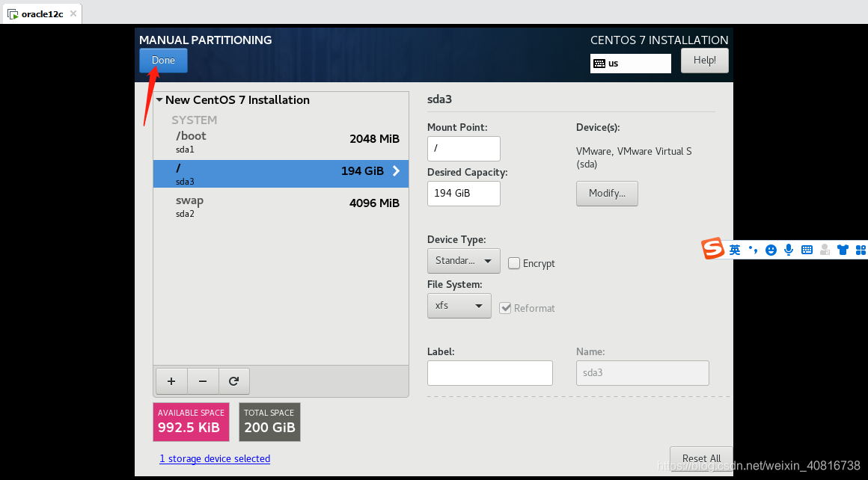Select the / sda3 partition row

(x=281, y=173)
